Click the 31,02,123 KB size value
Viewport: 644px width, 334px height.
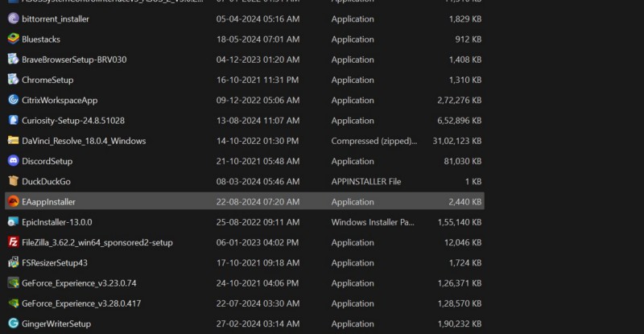tap(456, 141)
